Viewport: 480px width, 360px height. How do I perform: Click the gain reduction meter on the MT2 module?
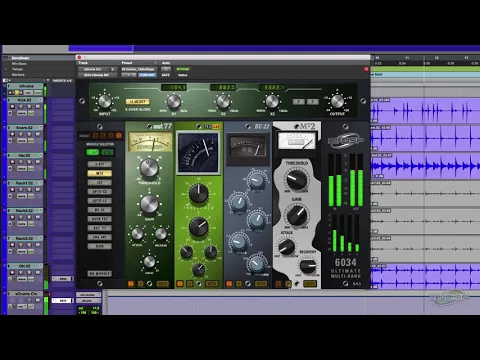coord(297,141)
